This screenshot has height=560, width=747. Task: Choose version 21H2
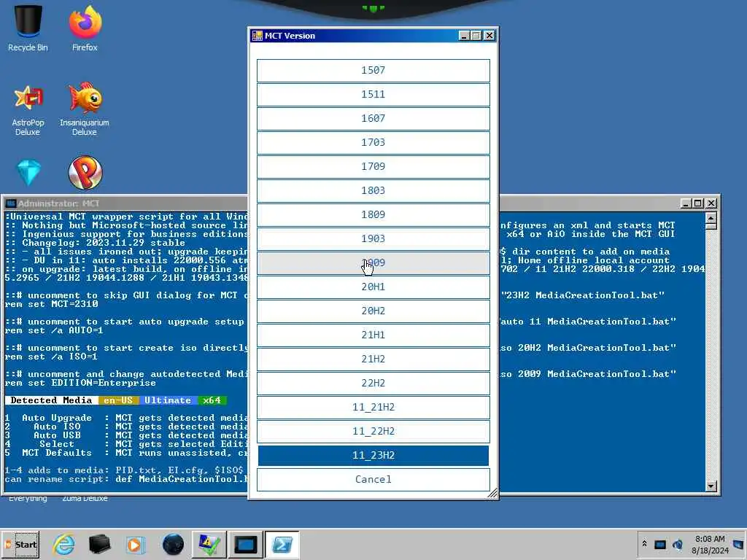tap(373, 359)
